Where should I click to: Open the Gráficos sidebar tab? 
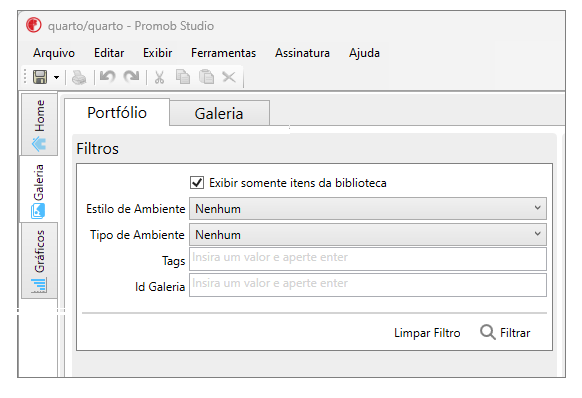point(39,261)
